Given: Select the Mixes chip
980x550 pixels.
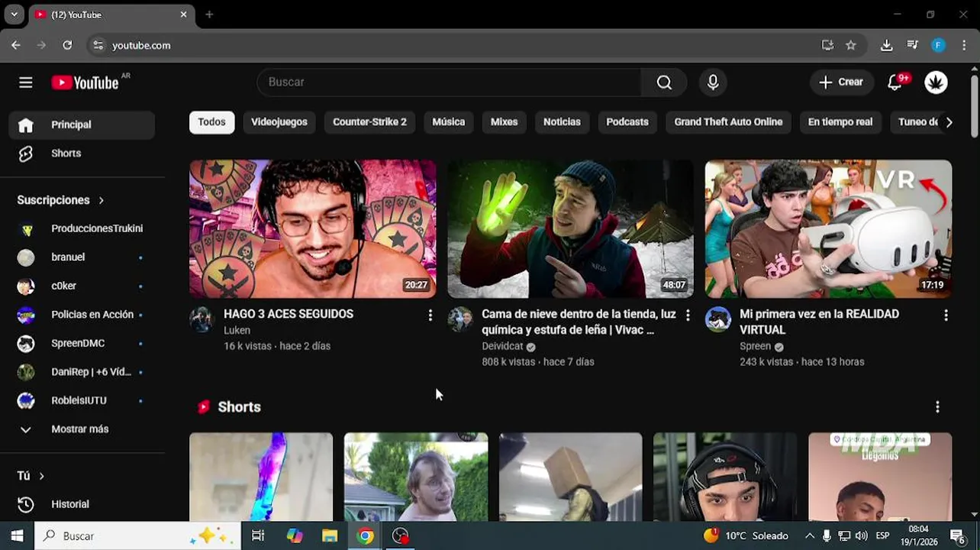Looking at the screenshot, I should coord(504,122).
